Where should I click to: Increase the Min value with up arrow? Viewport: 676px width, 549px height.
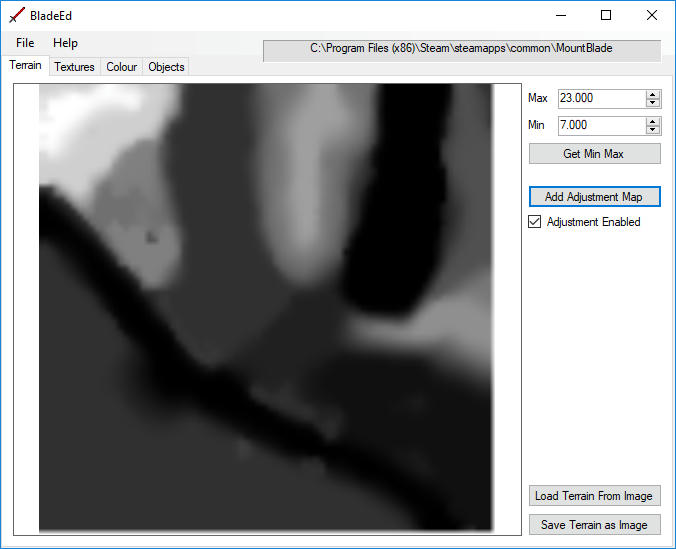point(653,122)
